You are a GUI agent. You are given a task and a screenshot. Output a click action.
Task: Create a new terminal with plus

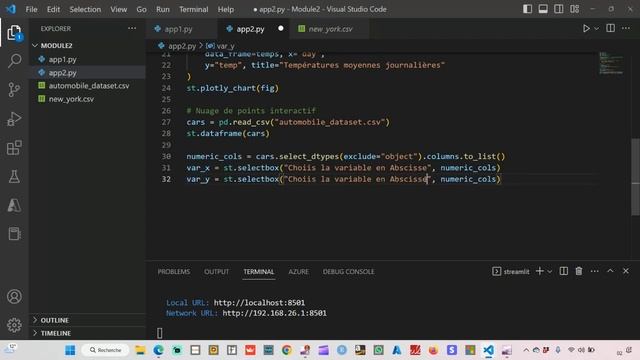click(540, 271)
